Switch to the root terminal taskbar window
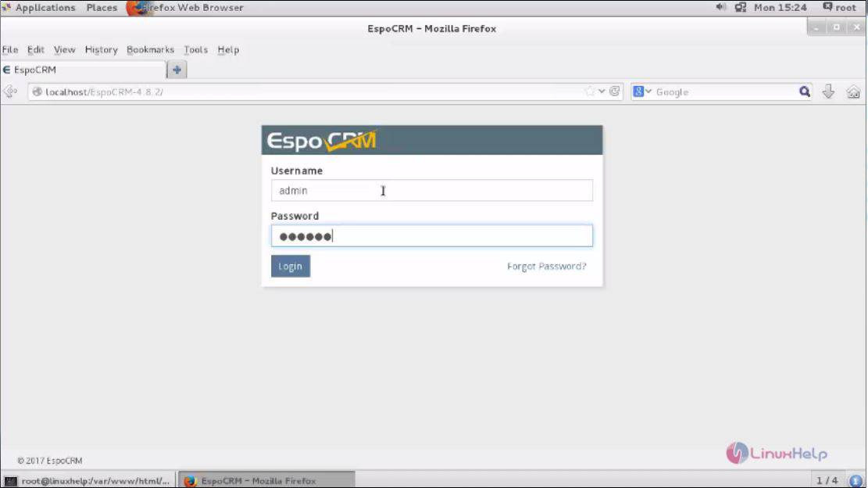868x488 pixels. [88, 481]
